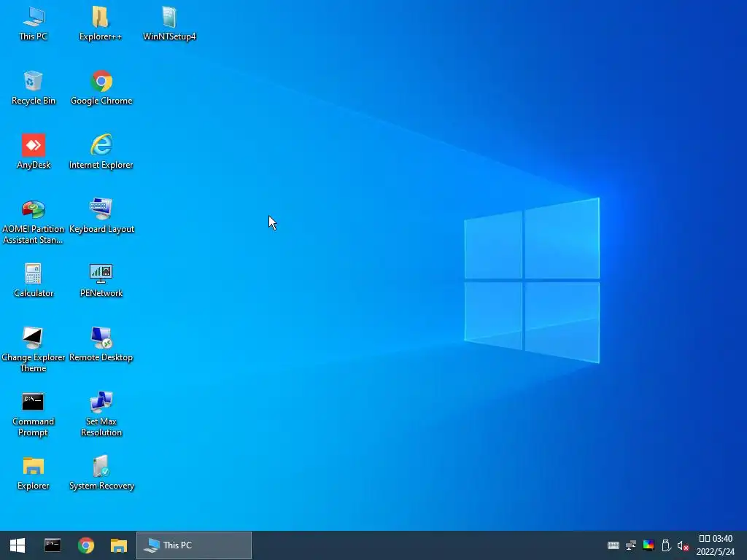Launch Chrome from the taskbar
This screenshot has height=560, width=747.
(86, 545)
